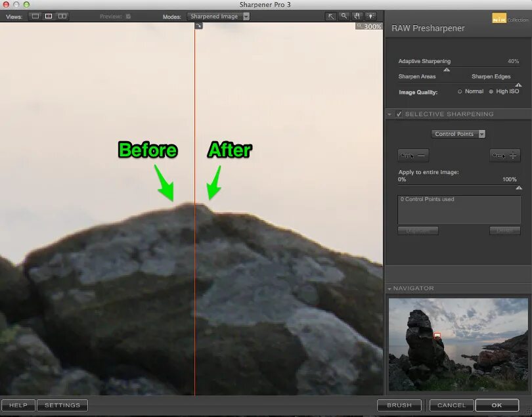
Task: Switch to single image view
Action: click(35, 16)
